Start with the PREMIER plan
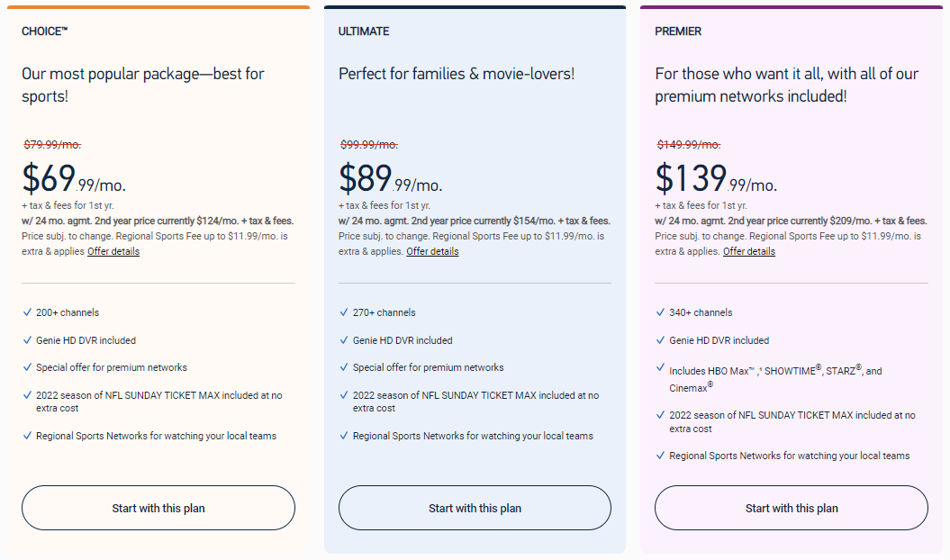Image resolution: width=950 pixels, height=560 pixels. click(792, 508)
